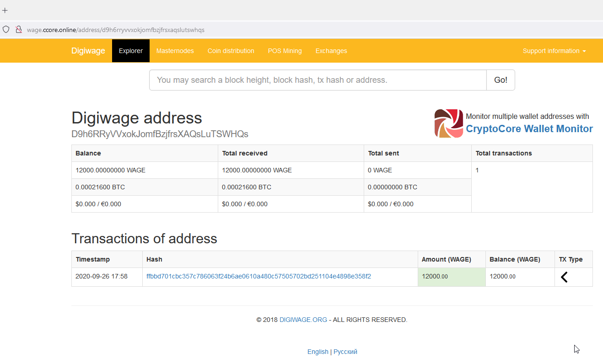
Task: Click the Timestamp column header
Action: 107,259
